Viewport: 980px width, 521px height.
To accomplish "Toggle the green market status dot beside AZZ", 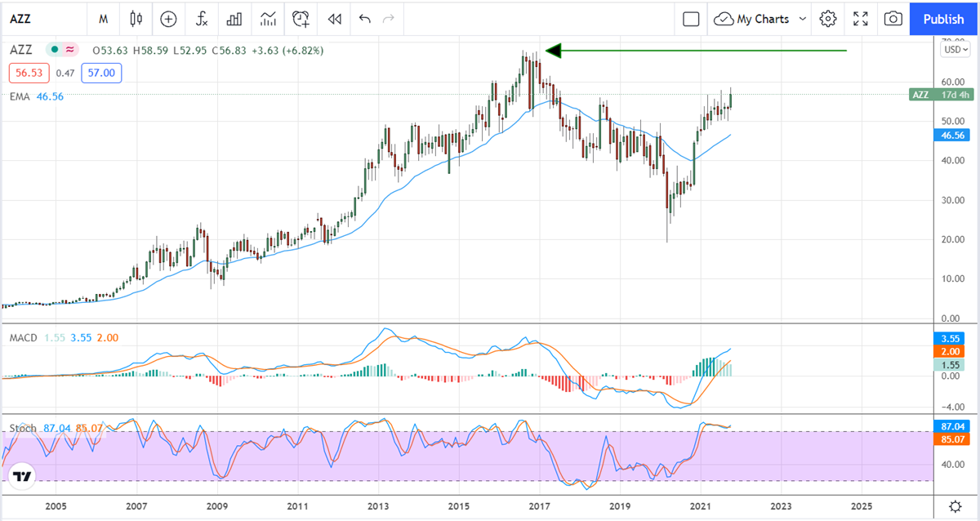I will point(56,50).
